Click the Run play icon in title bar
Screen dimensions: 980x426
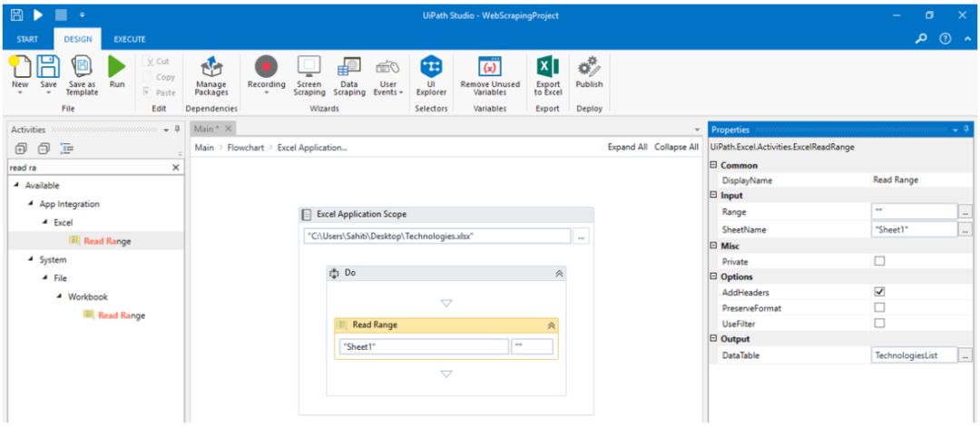point(38,15)
